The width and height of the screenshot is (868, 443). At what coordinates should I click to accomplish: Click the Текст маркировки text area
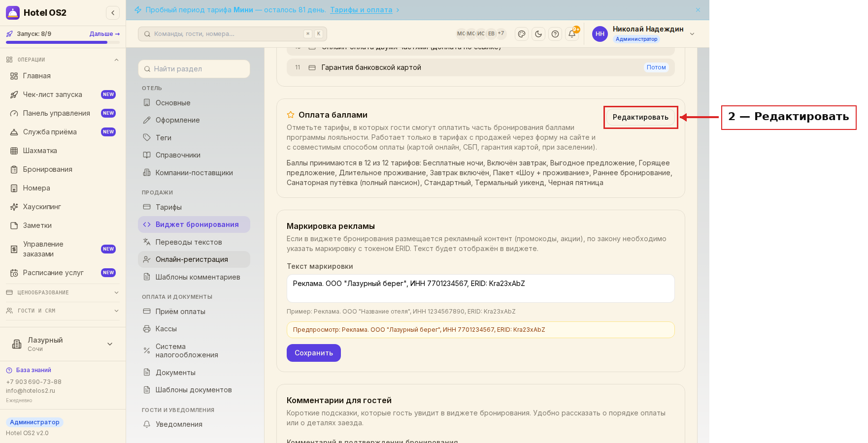tap(481, 288)
